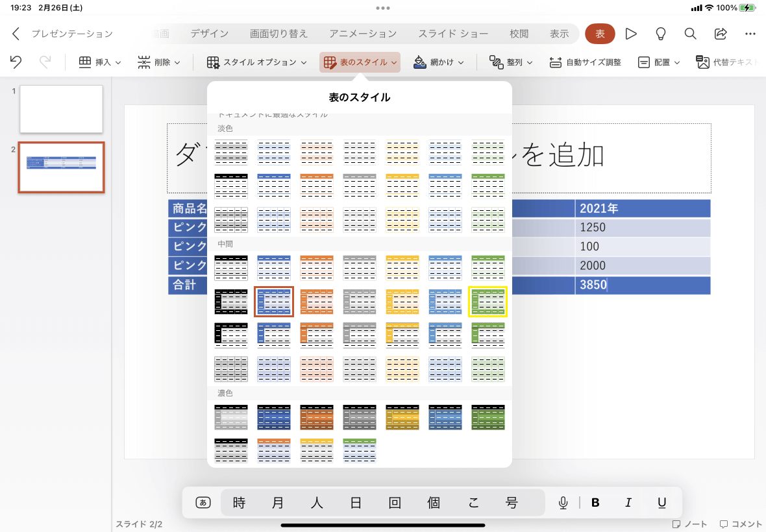
Task: Open the 配置 arrangement dropdown
Action: coord(659,62)
